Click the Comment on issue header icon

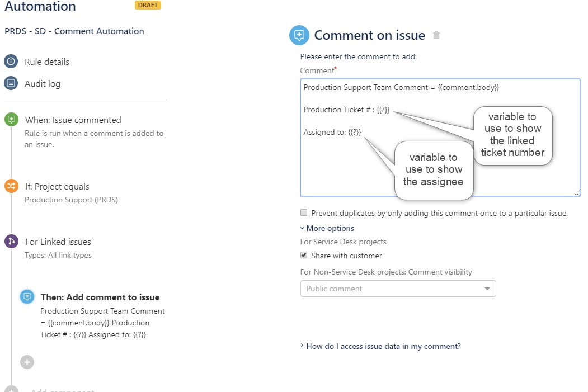pyautogui.click(x=300, y=35)
